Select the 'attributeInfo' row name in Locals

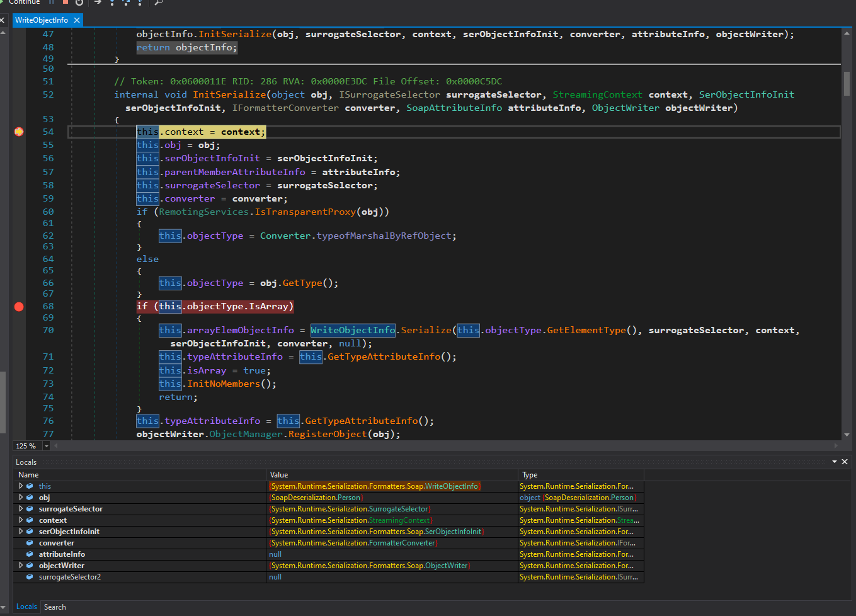click(x=62, y=554)
